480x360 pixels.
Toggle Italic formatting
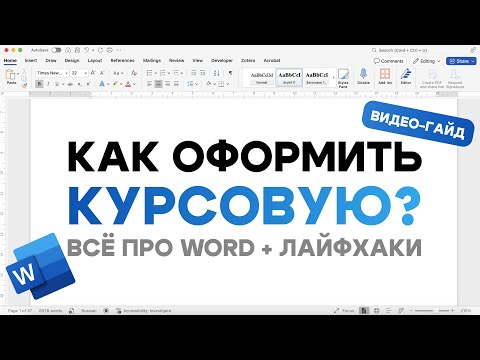point(48,84)
